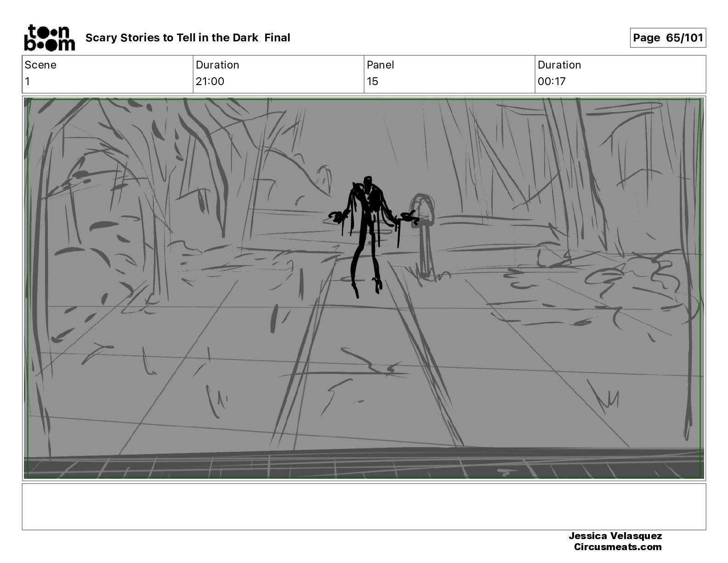
Task: Click the mailbox sketched beside the figure
Action: [423, 236]
